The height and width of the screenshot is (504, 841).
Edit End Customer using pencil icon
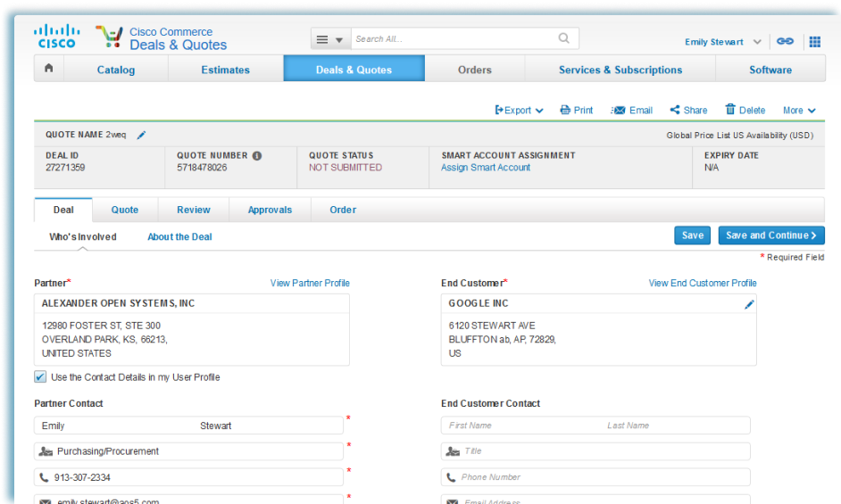pos(749,304)
